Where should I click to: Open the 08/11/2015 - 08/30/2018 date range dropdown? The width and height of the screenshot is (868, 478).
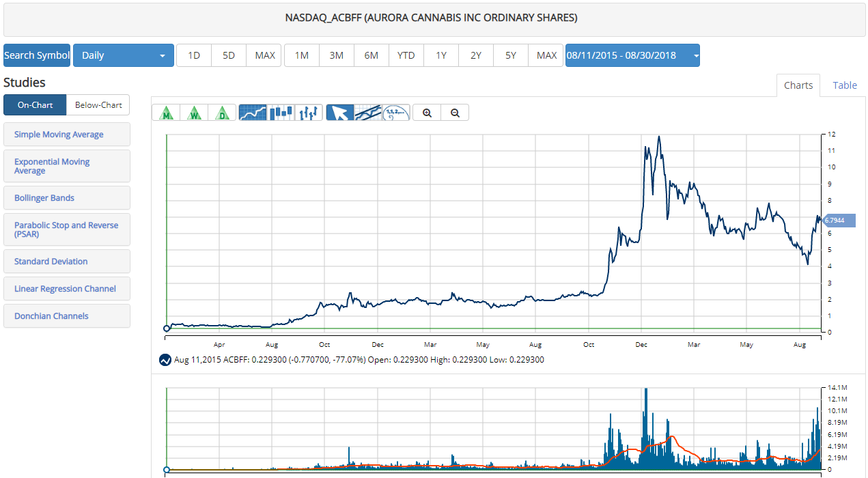[632, 55]
